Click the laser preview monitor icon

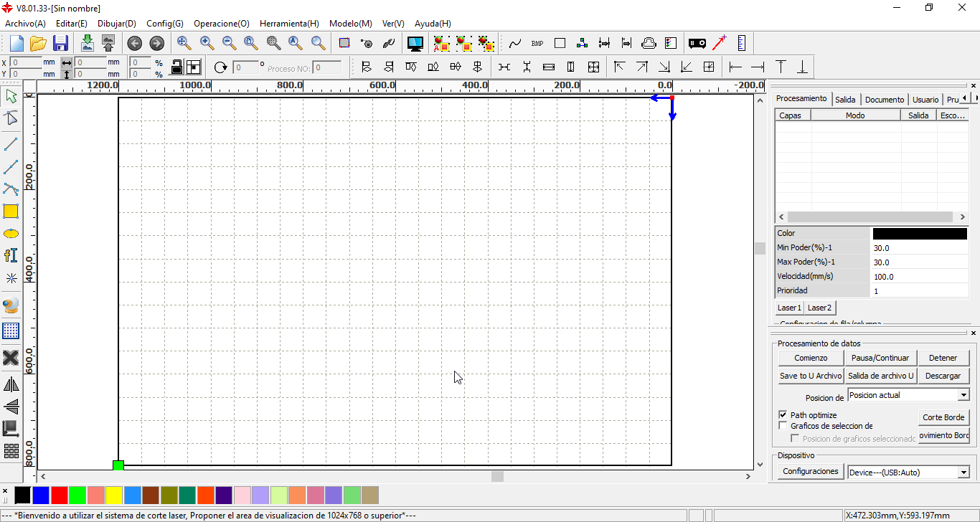point(415,43)
